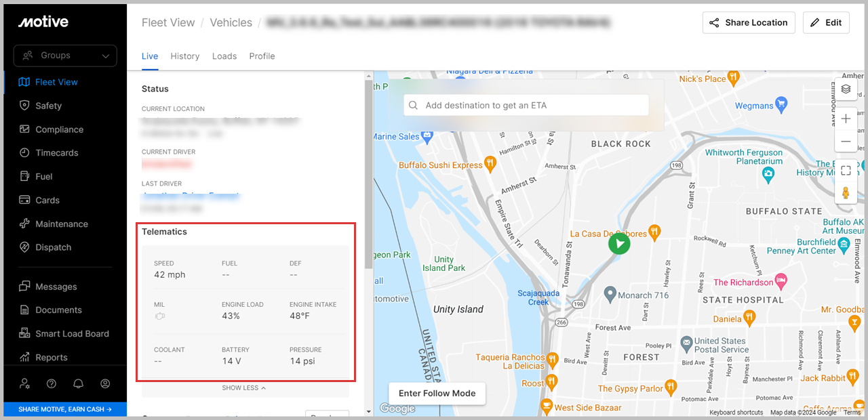Open the Dispatch section
The image size is (868, 420).
tap(52, 247)
